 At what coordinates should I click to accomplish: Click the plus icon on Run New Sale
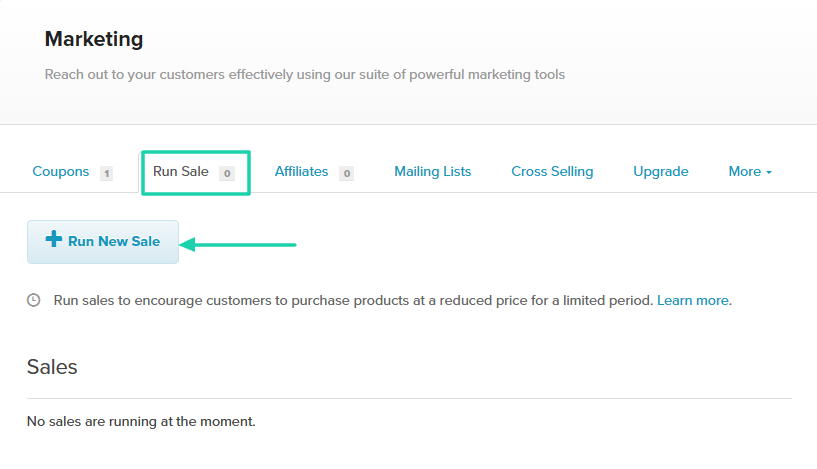pos(54,240)
